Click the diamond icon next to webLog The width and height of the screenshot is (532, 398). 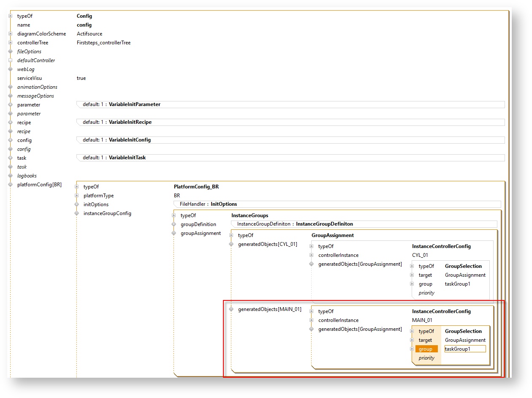[x=11, y=69]
